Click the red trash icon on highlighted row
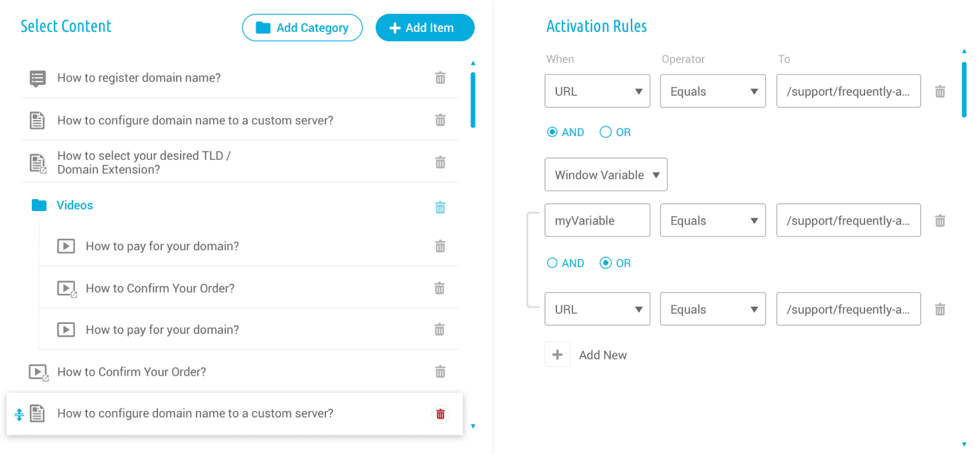 (440, 414)
